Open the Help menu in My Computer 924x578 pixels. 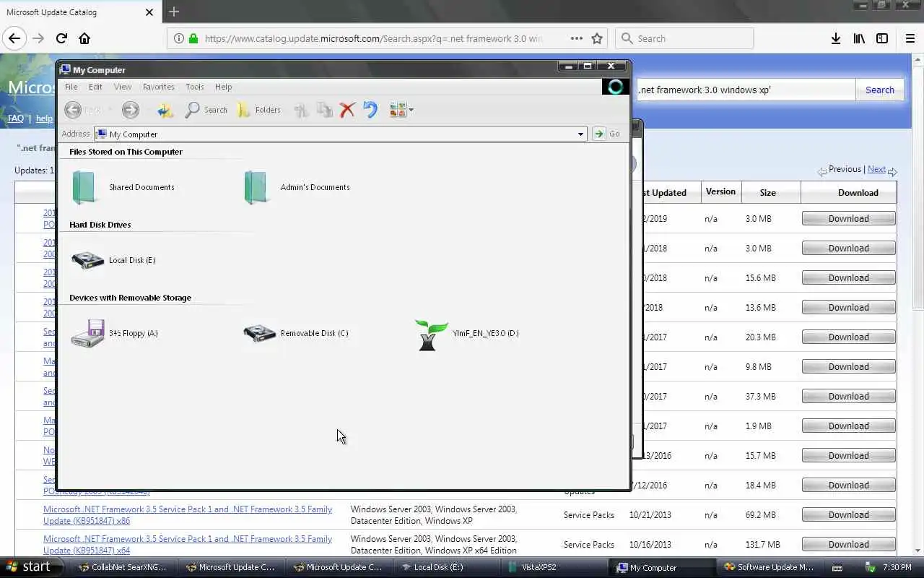pos(224,87)
